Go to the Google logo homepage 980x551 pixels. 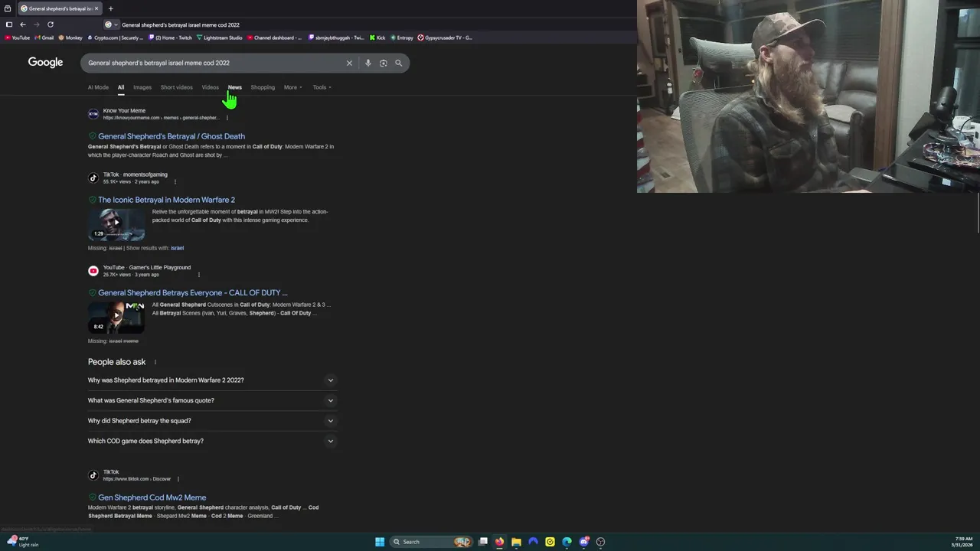[x=45, y=62]
